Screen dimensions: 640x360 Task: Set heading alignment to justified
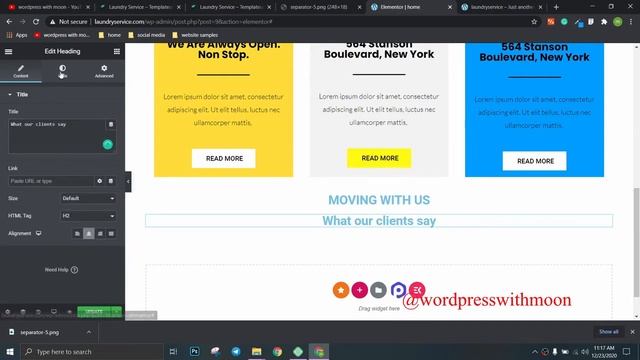point(111,233)
